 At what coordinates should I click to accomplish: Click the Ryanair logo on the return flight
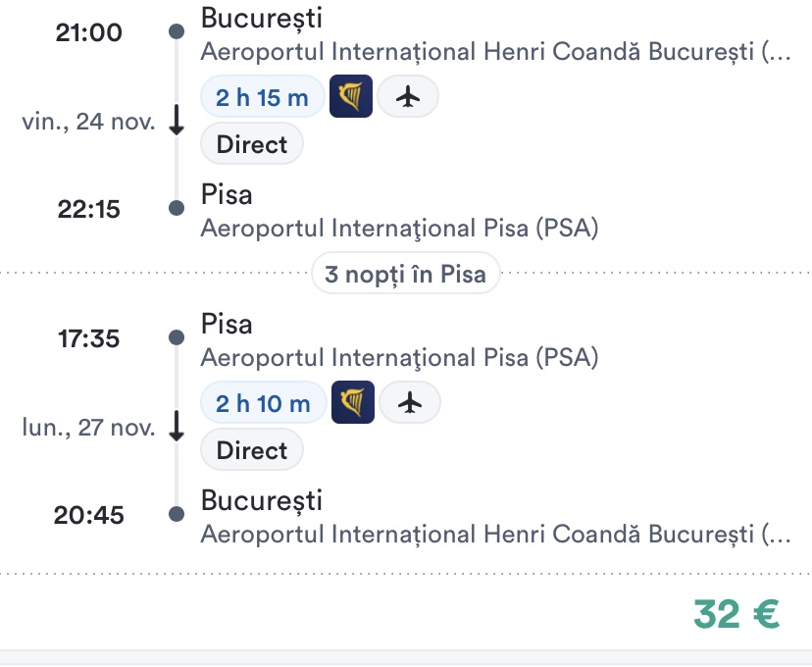tap(353, 403)
